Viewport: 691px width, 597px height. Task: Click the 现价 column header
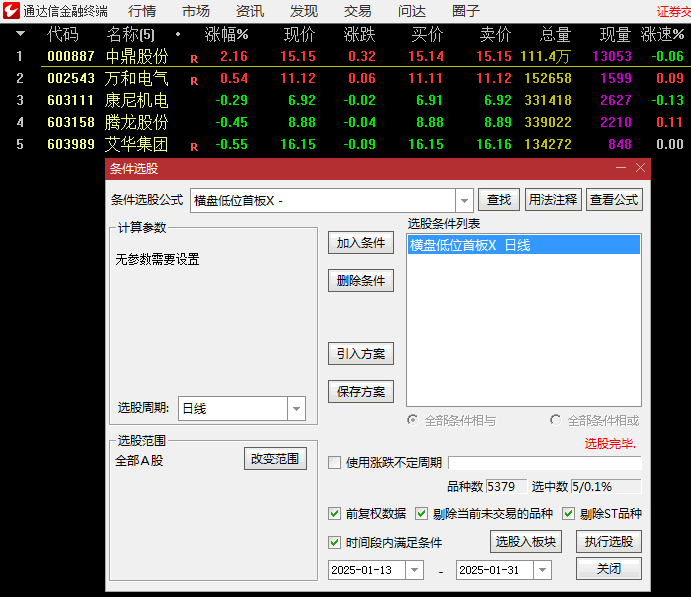(300, 34)
